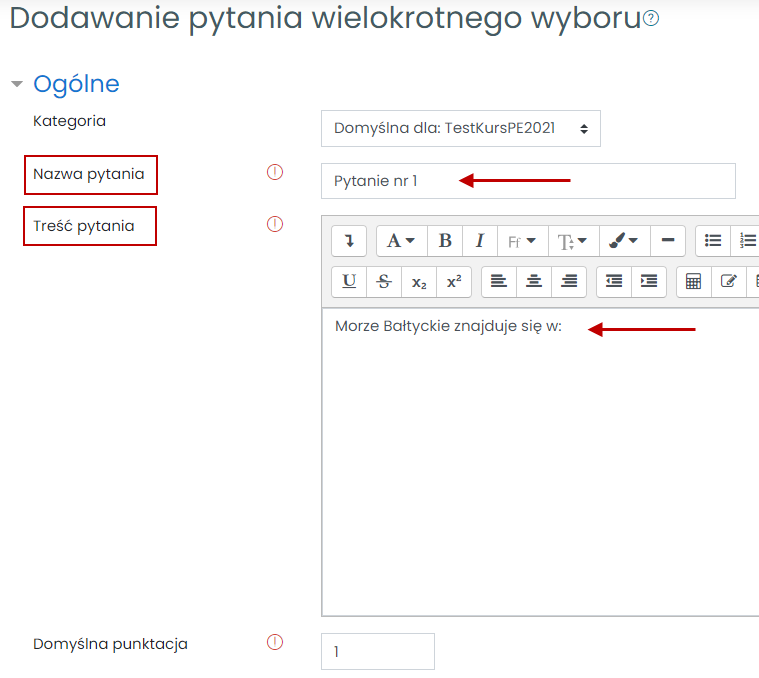Click the Nazwa pytania input field

pos(528,181)
